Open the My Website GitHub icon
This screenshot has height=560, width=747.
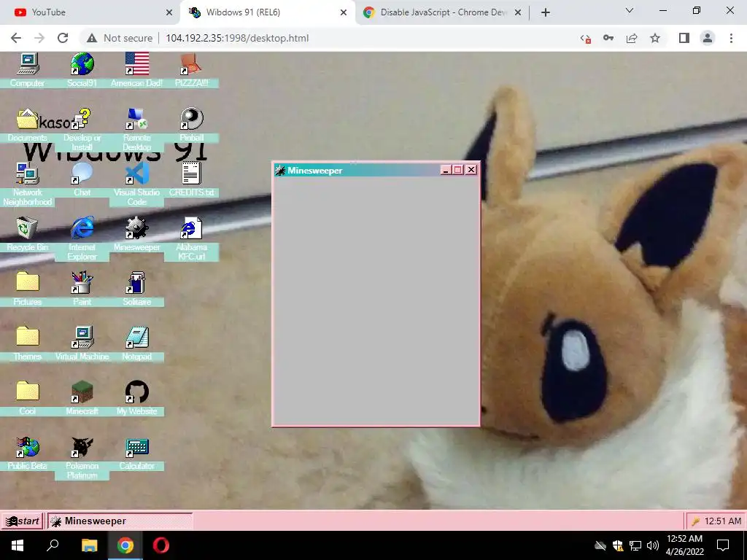tap(136, 392)
